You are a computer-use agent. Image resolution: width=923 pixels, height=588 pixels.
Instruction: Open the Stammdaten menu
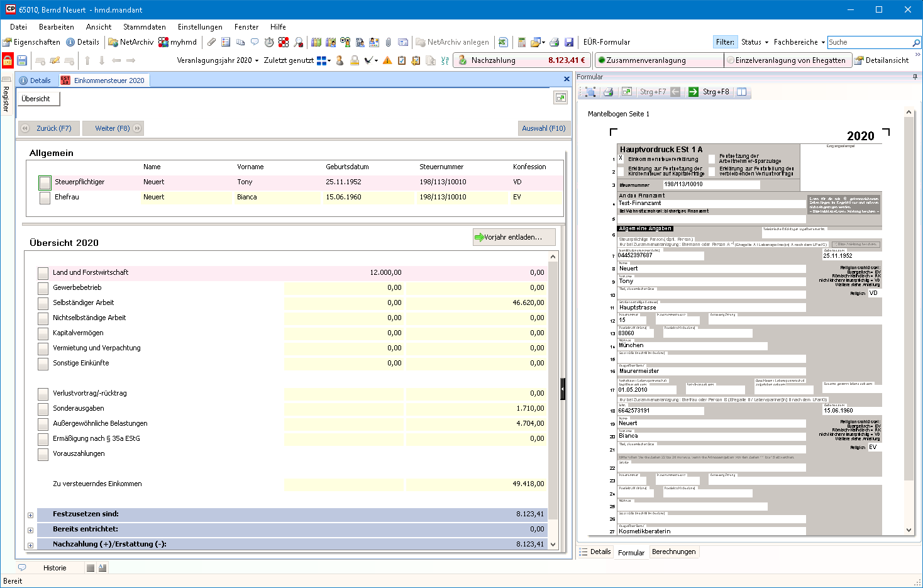pos(144,27)
